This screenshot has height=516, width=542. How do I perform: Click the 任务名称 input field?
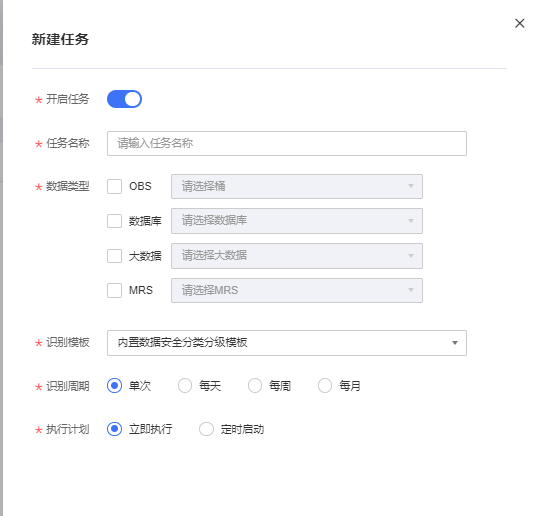click(x=287, y=143)
